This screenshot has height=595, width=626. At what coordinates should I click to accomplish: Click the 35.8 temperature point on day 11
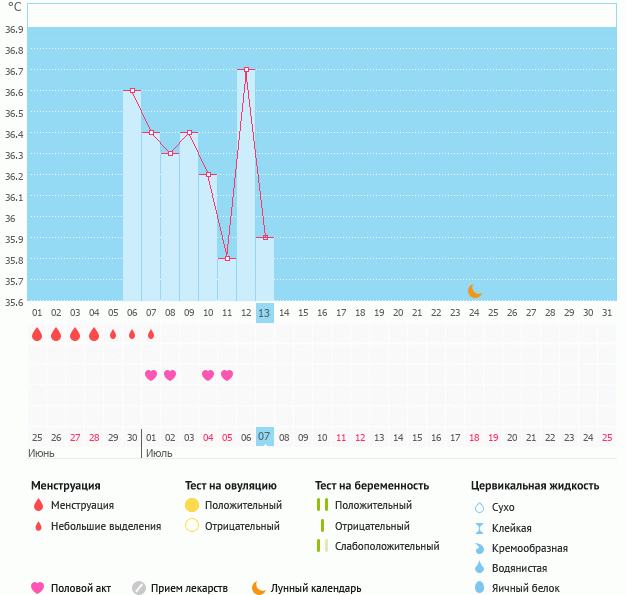pos(227,259)
